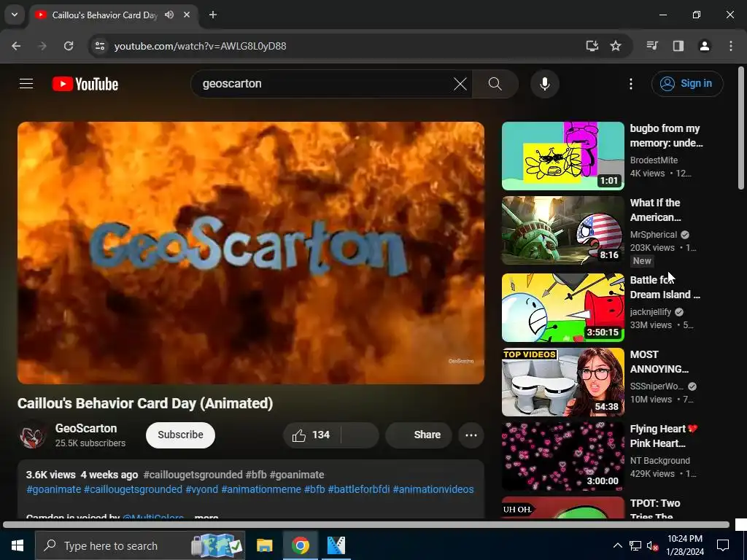The width and height of the screenshot is (747, 560).
Task: Open the Windows Start menu
Action: pos(18,545)
